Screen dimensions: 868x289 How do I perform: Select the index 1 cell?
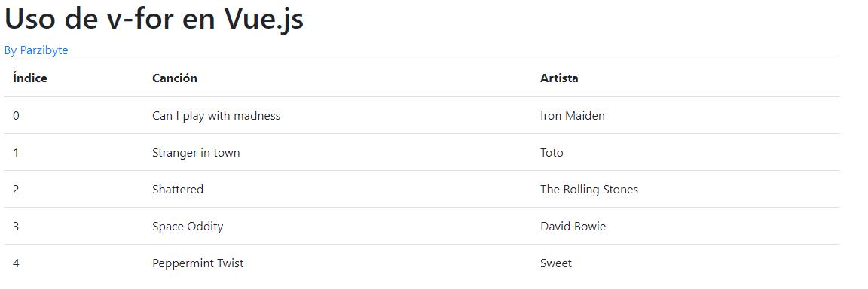(16, 153)
